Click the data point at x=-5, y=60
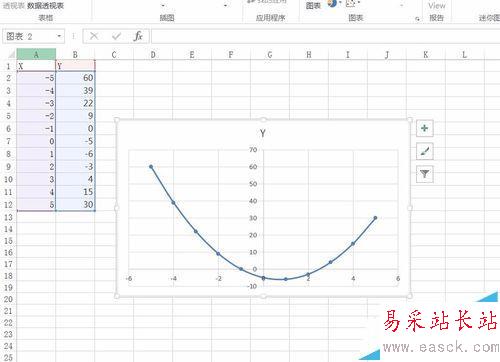Image resolution: width=500 pixels, height=362 pixels. 151,167
